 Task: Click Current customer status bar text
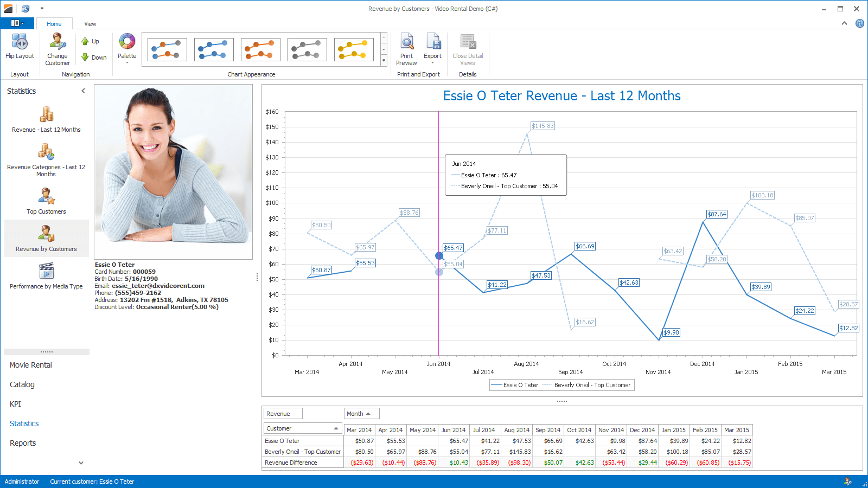[92, 481]
